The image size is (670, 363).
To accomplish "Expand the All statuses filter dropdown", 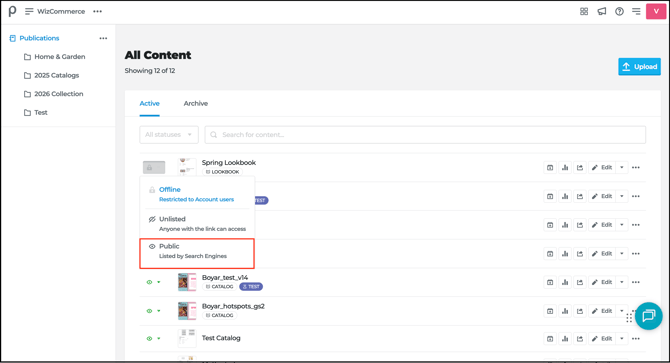I will [169, 135].
